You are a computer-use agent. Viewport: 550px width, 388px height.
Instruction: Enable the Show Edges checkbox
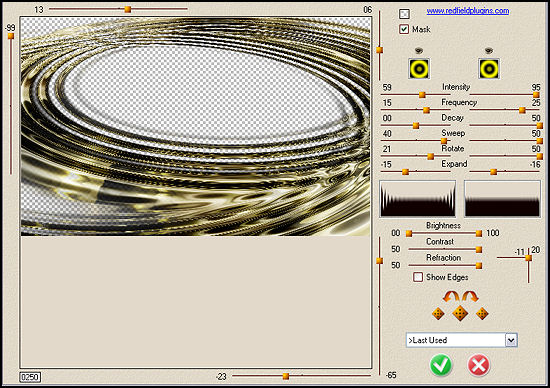click(417, 277)
